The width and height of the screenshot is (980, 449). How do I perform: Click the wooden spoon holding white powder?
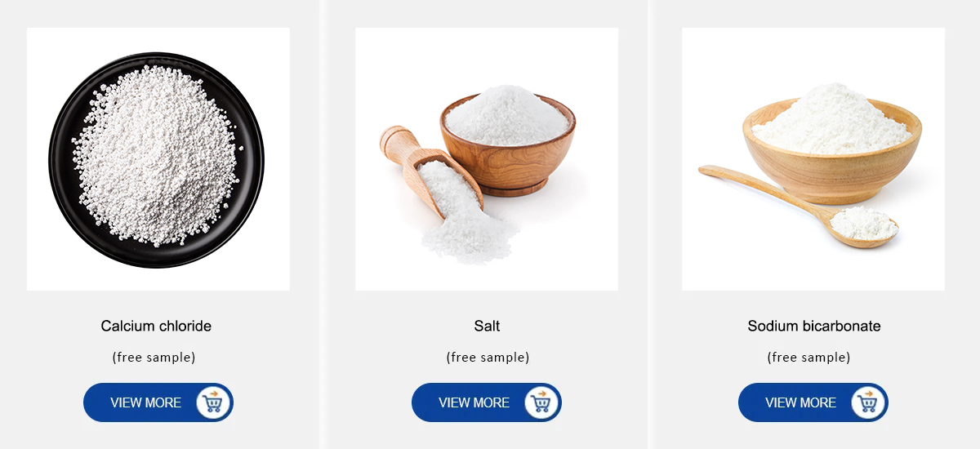(x=866, y=224)
